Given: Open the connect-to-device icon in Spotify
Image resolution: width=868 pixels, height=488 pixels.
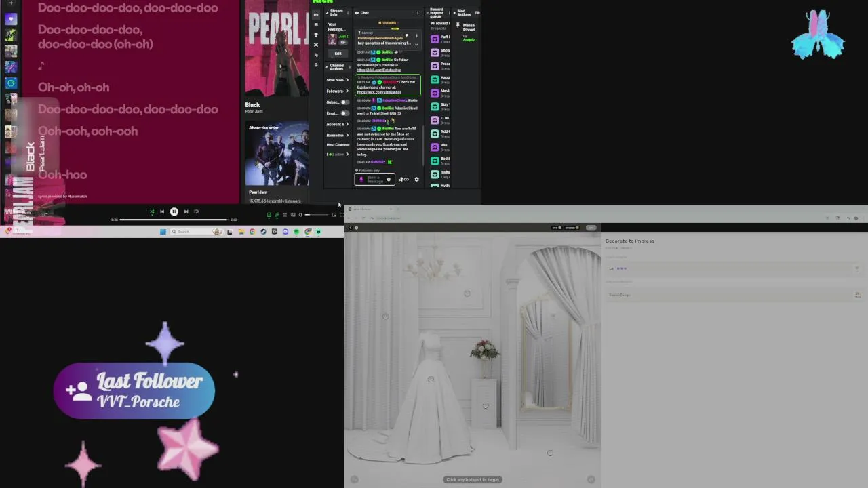Looking at the screenshot, I should pos(292,215).
